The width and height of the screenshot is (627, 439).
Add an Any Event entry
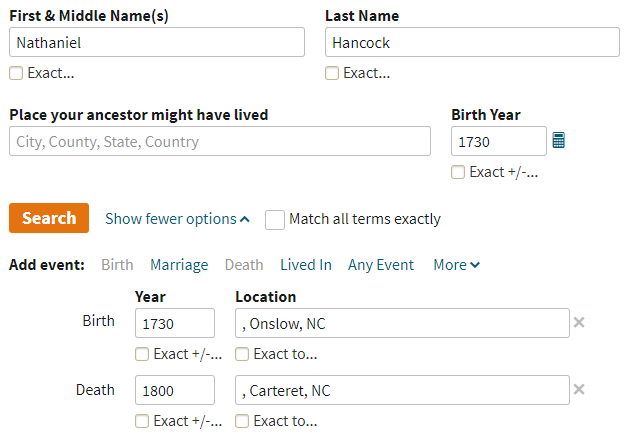pyautogui.click(x=381, y=265)
